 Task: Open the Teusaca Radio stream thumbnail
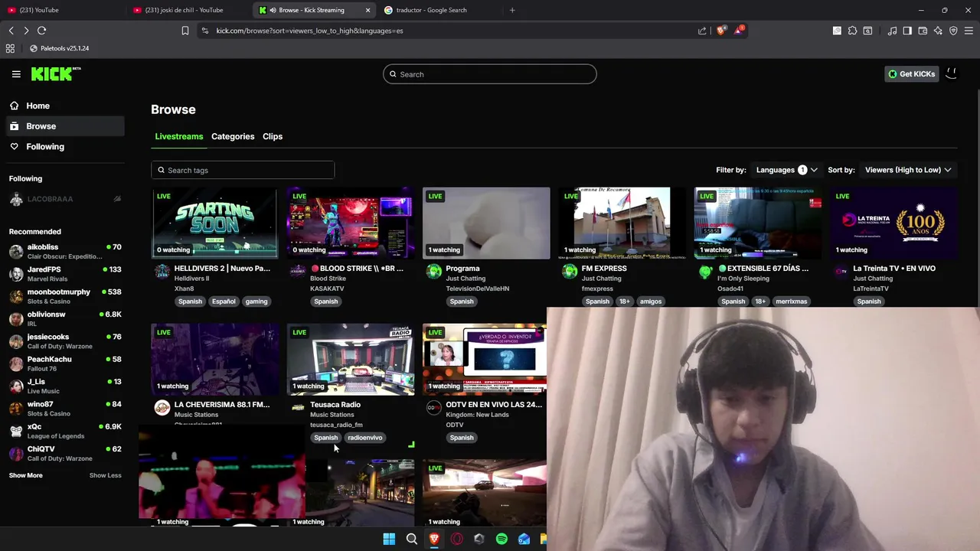click(351, 359)
